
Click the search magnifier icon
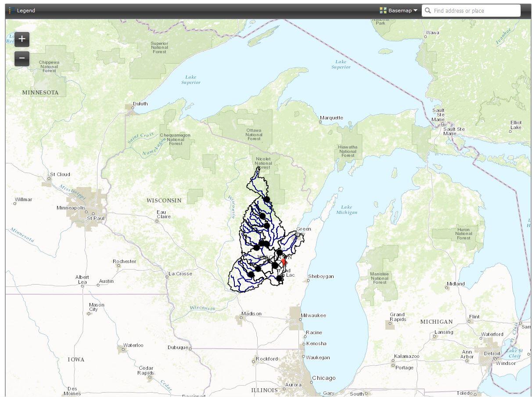coord(428,11)
